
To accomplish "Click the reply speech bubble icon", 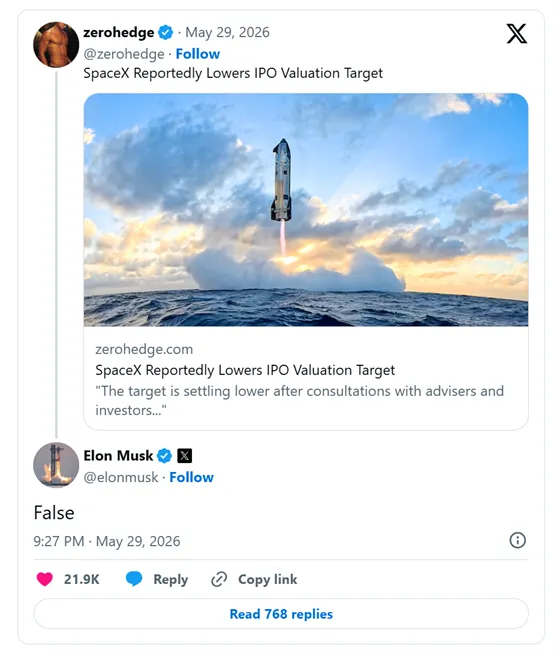I will (134, 579).
